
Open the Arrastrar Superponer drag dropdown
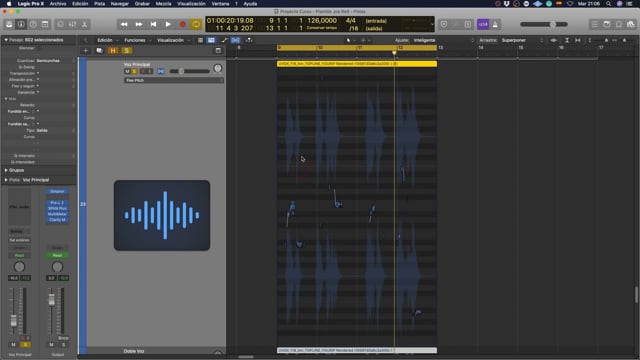coord(522,40)
